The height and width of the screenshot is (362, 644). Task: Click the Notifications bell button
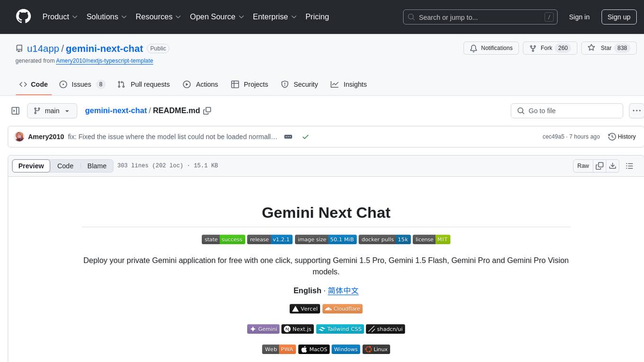(x=491, y=48)
